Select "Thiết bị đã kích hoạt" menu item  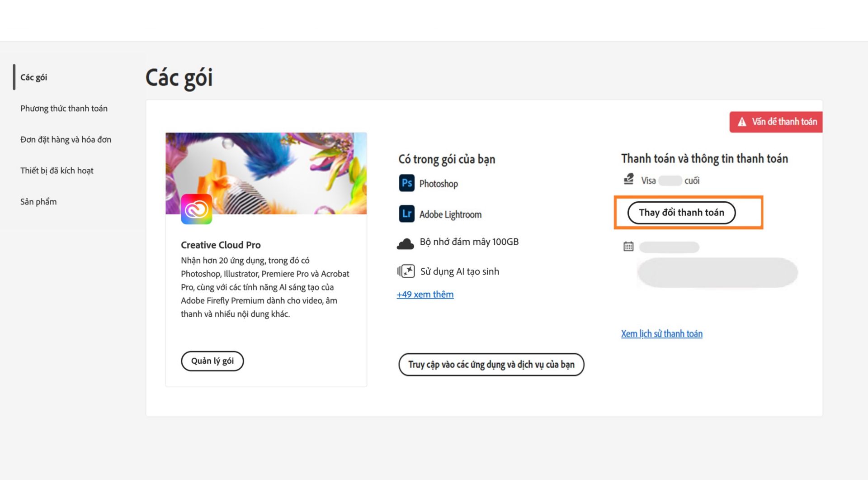[57, 171]
